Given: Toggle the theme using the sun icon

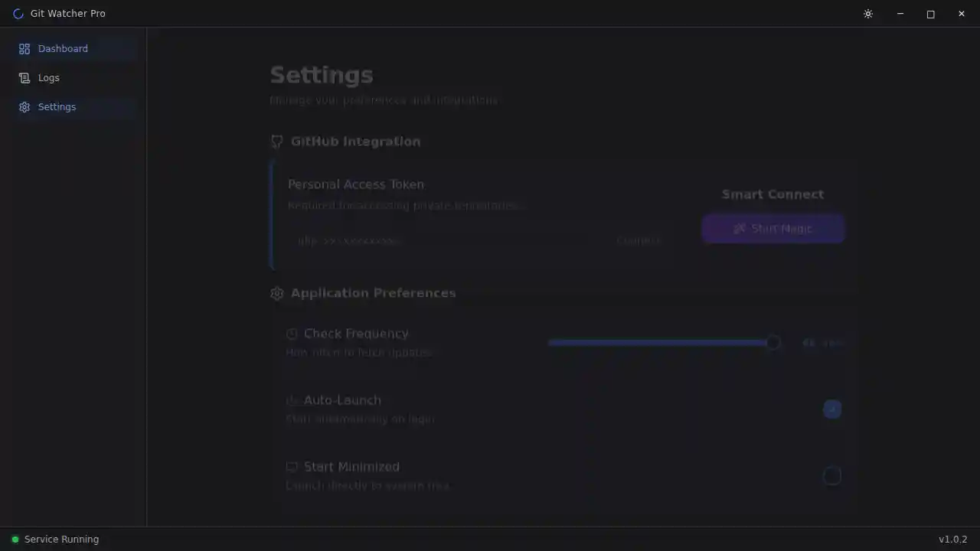Looking at the screenshot, I should (867, 14).
